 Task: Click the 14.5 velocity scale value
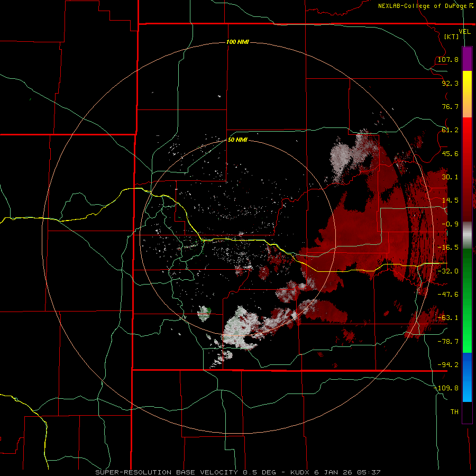tap(450, 200)
